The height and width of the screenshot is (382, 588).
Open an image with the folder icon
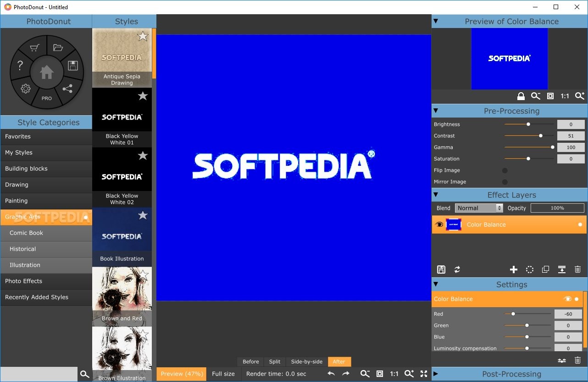(x=58, y=48)
